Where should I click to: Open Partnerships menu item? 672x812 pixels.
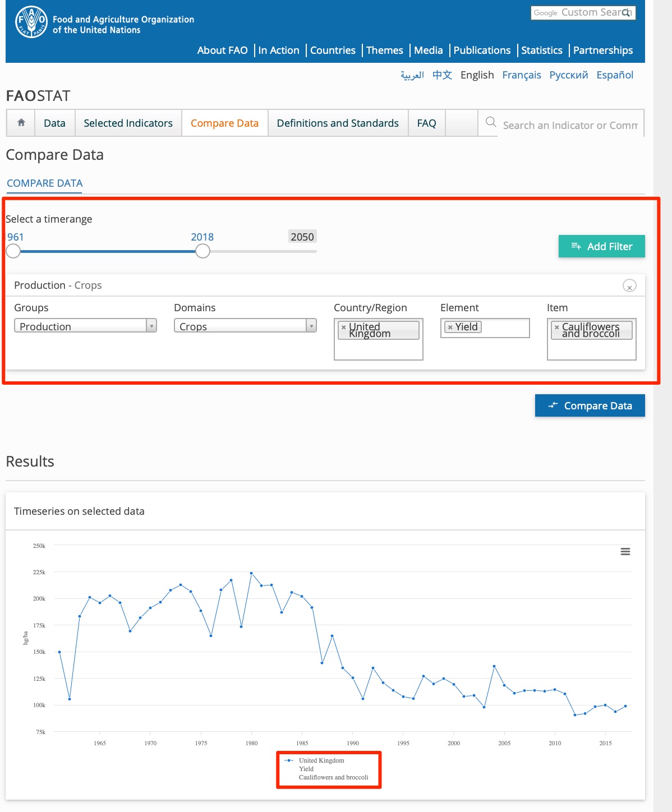click(603, 50)
